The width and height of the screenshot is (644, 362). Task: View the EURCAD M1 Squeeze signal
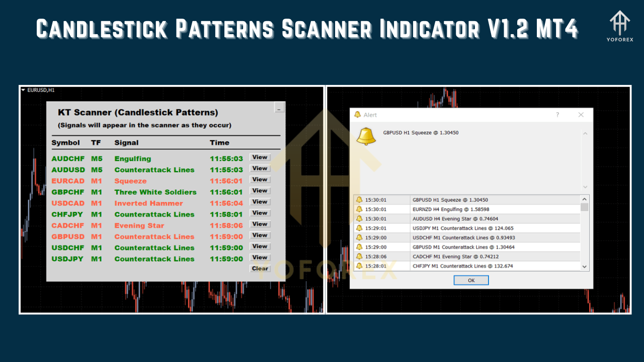coord(260,179)
